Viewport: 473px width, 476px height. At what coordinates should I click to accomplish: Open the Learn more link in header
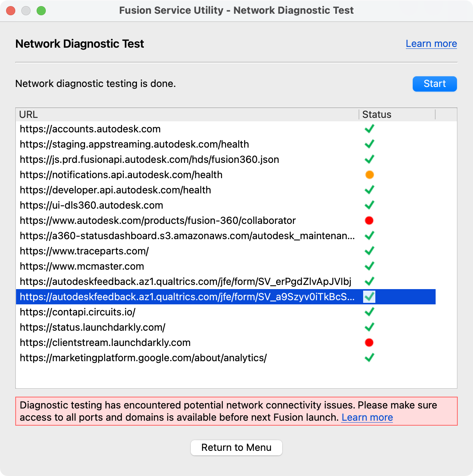pos(431,44)
